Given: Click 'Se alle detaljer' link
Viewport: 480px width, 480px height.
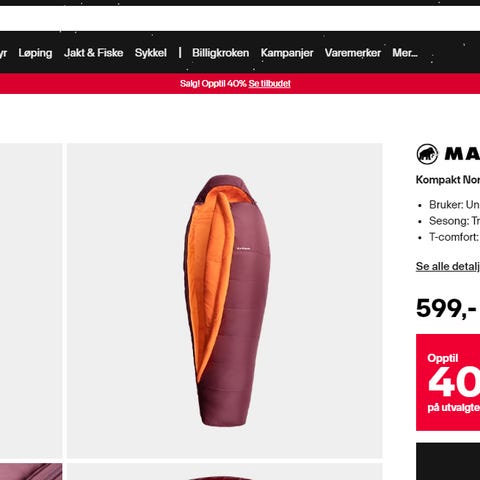Looking at the screenshot, I should (448, 266).
